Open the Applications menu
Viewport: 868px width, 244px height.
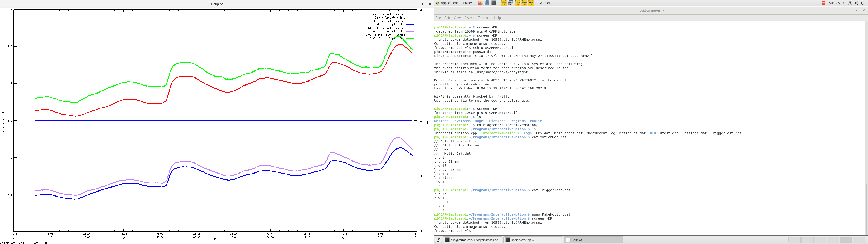[449, 3]
